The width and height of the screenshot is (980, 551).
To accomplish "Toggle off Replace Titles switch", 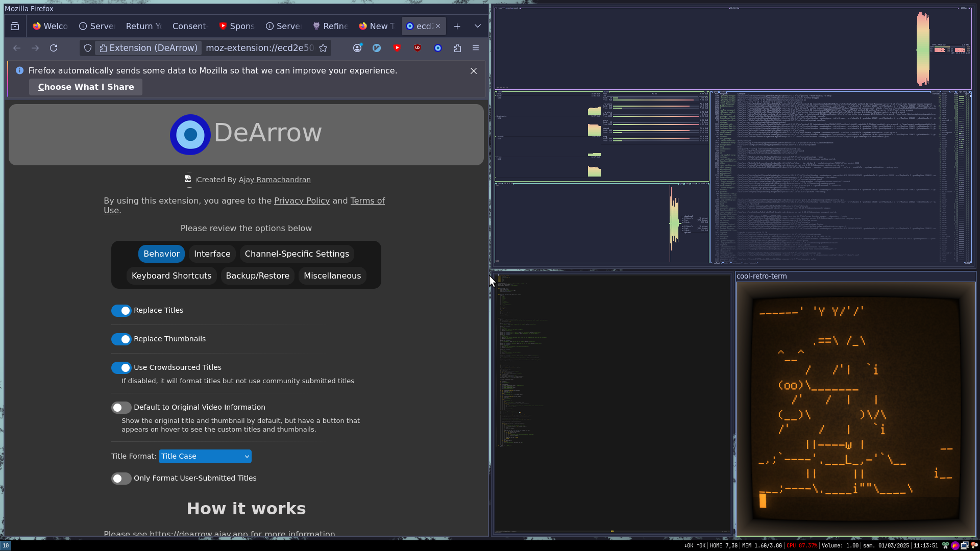I will coord(121,311).
